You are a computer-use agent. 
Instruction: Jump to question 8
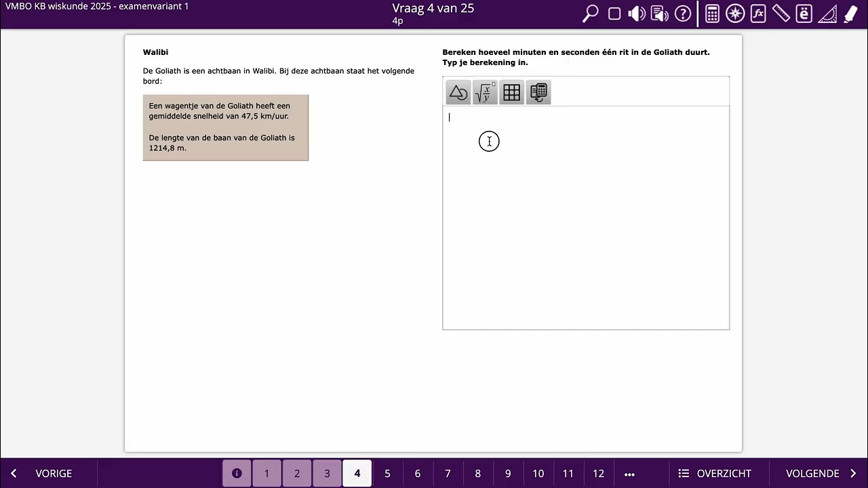click(x=478, y=474)
